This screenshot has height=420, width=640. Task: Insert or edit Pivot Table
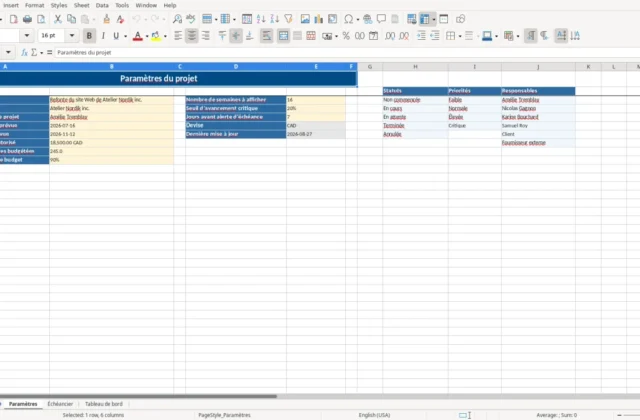point(333,19)
